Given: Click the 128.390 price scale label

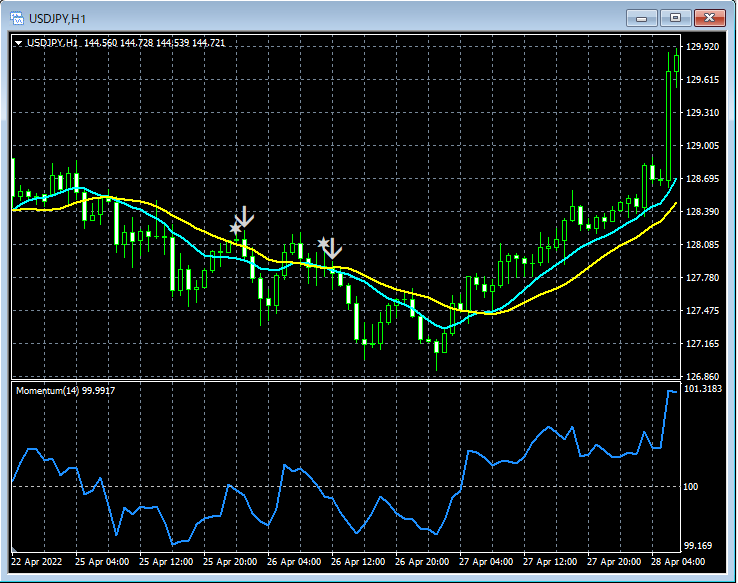Looking at the screenshot, I should pos(702,212).
